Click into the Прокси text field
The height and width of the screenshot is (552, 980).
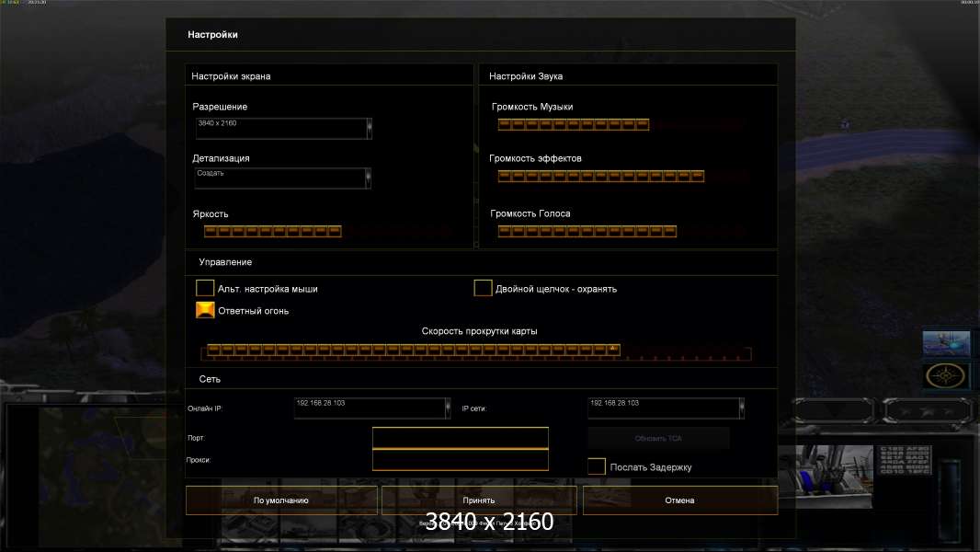(x=460, y=460)
